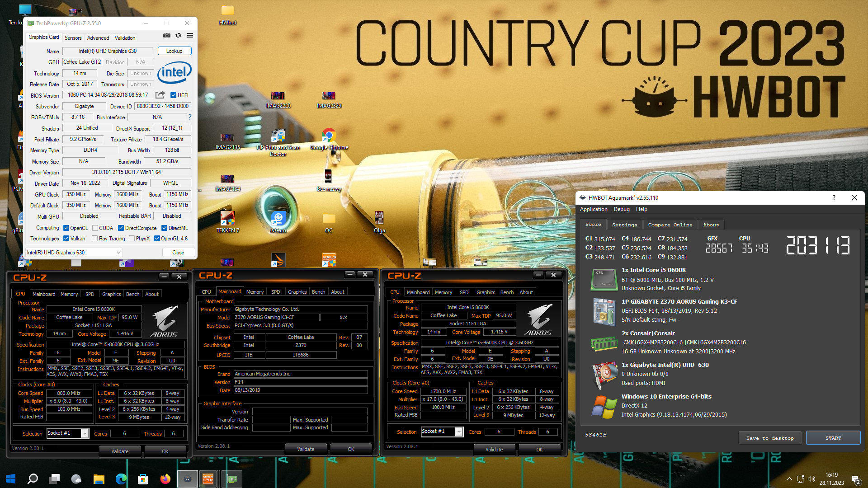
Task: Click the Aquamark title bar help button
Action: pos(834,197)
